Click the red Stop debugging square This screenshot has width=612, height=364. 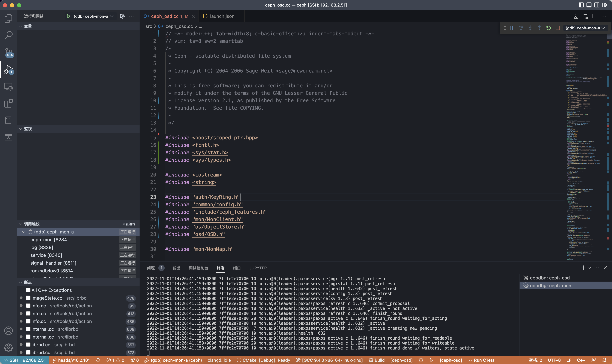(x=558, y=28)
